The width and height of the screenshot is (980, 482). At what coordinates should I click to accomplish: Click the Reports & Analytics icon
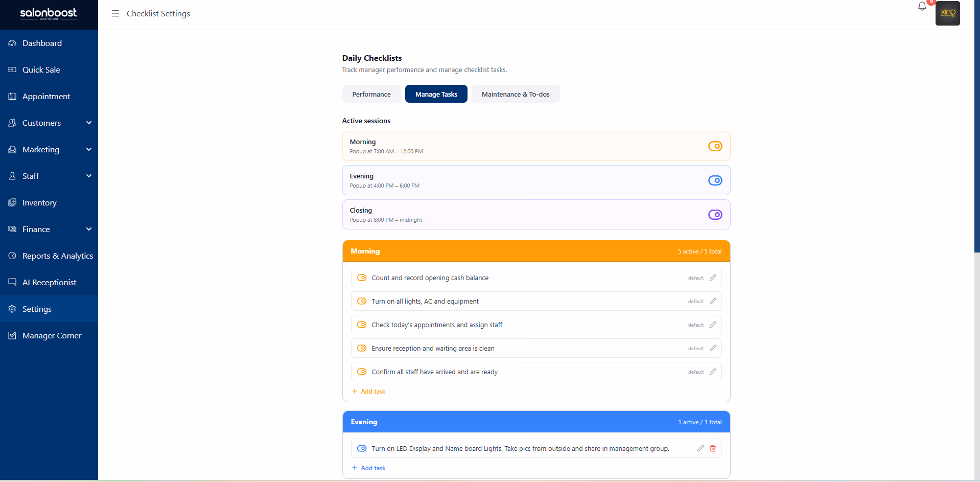click(x=12, y=256)
